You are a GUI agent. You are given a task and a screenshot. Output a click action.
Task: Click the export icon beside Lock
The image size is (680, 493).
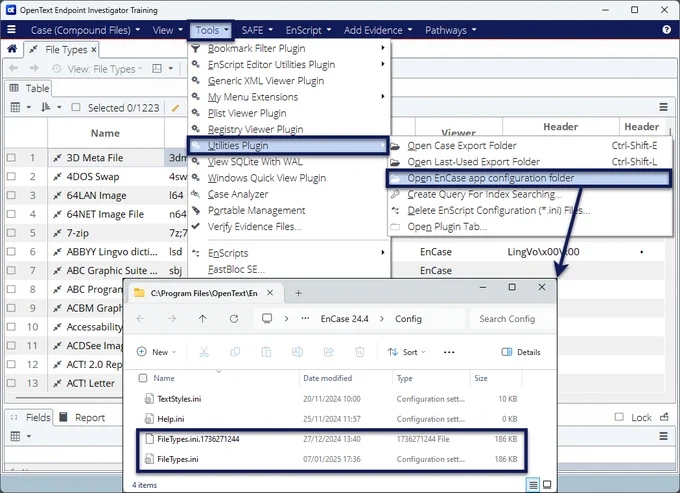click(664, 417)
